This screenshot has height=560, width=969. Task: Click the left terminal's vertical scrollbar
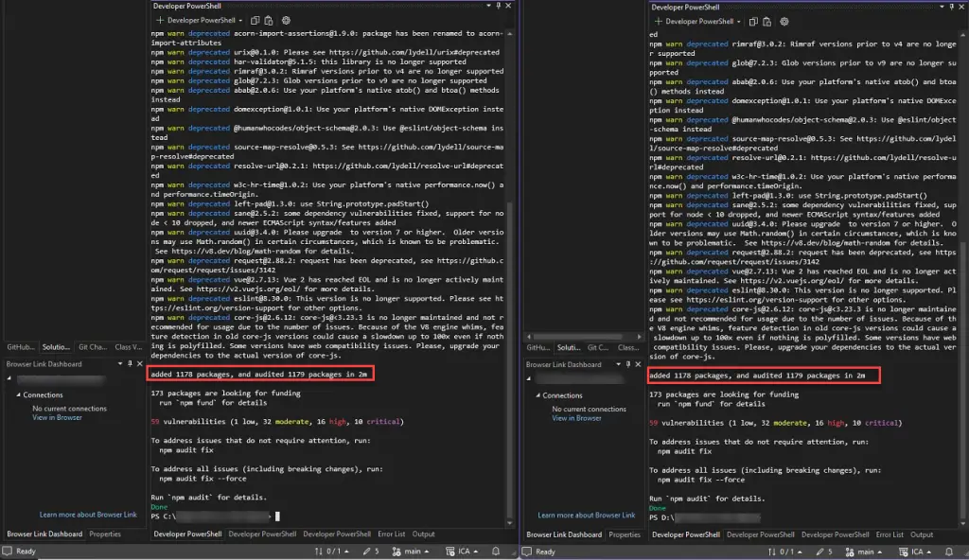tap(511, 284)
